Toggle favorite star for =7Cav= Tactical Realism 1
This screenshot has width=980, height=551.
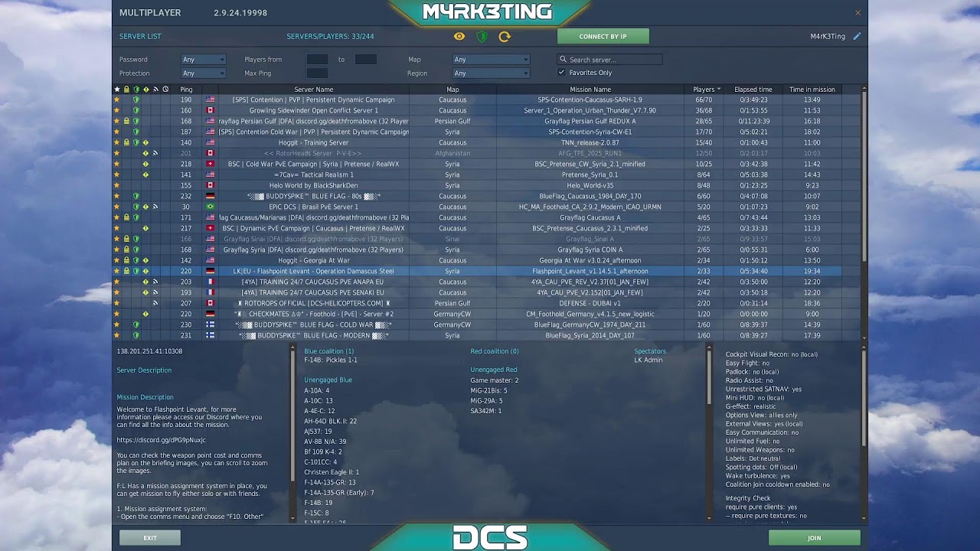pos(117,174)
